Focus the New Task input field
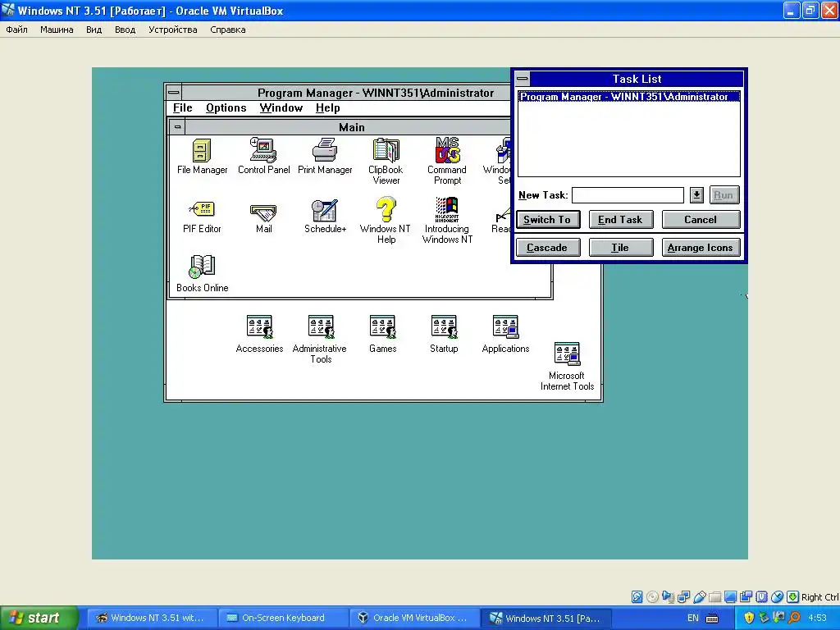 coord(628,195)
